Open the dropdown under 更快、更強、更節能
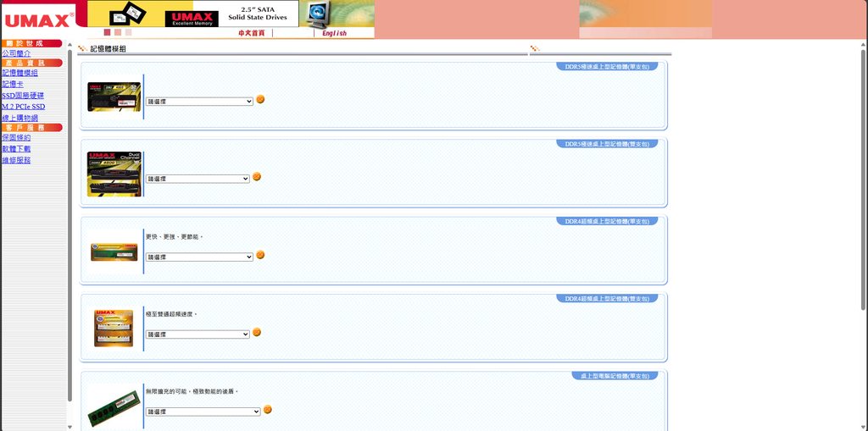Screen dimensions: 868x431 point(199,257)
